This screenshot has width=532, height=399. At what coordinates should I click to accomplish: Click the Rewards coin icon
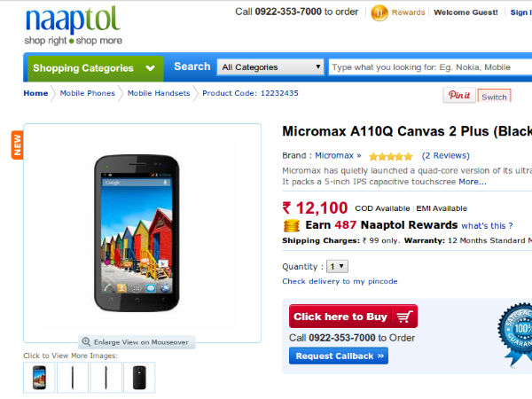point(379,12)
